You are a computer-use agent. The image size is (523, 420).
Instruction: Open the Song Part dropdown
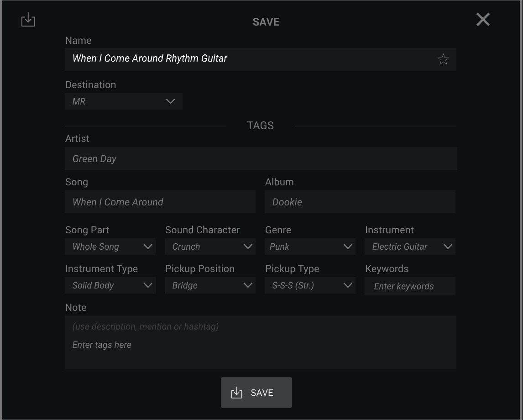click(x=110, y=247)
